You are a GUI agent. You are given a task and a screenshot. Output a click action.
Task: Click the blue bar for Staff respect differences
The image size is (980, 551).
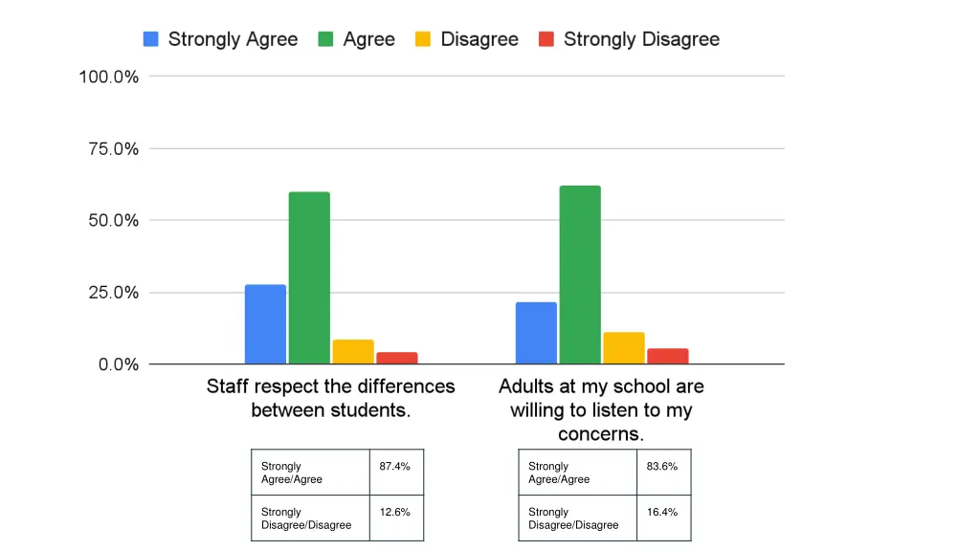click(266, 324)
